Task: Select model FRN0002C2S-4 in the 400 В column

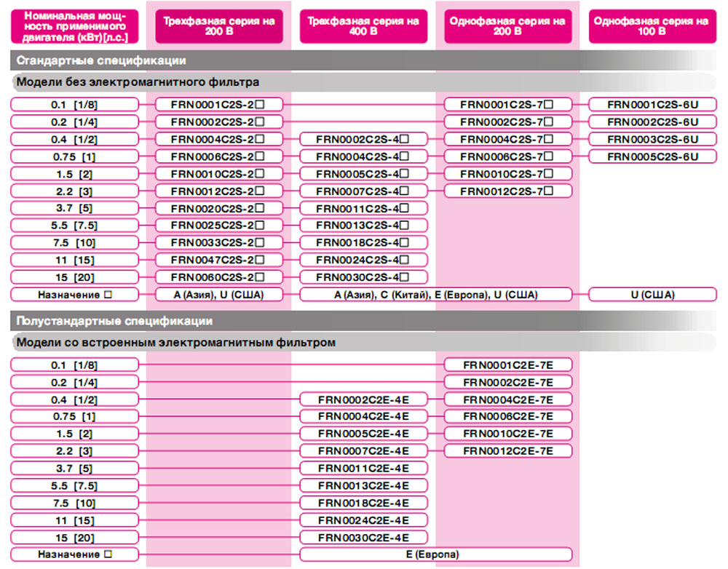Action: (x=363, y=139)
